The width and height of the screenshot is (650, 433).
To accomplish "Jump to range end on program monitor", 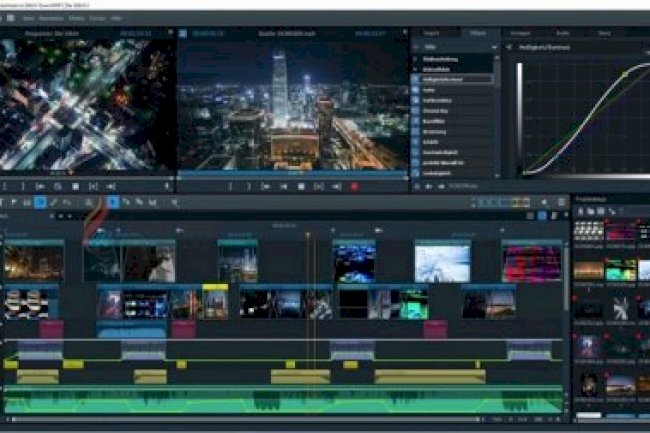I will [x=111, y=187].
